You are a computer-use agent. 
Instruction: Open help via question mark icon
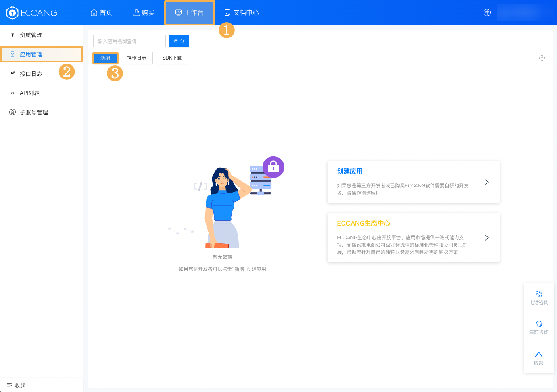click(542, 58)
